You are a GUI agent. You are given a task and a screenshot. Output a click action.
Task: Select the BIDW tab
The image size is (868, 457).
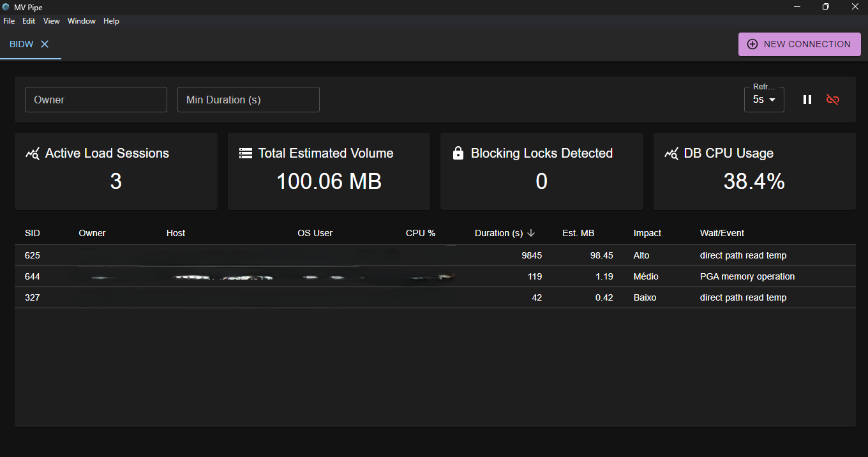[22, 44]
